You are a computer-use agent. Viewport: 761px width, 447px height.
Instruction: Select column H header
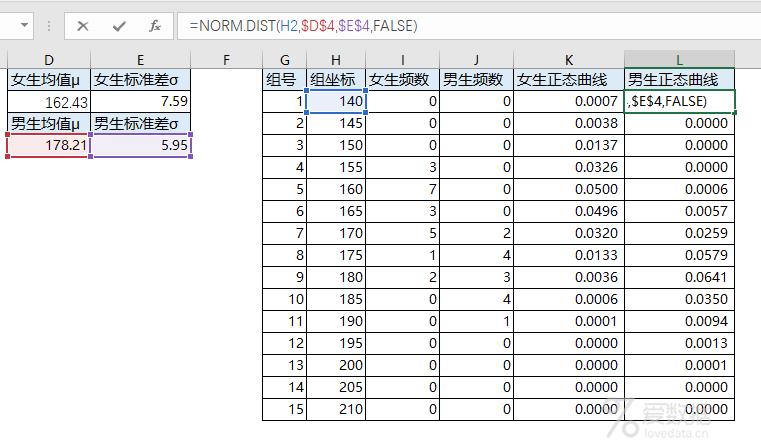336,60
